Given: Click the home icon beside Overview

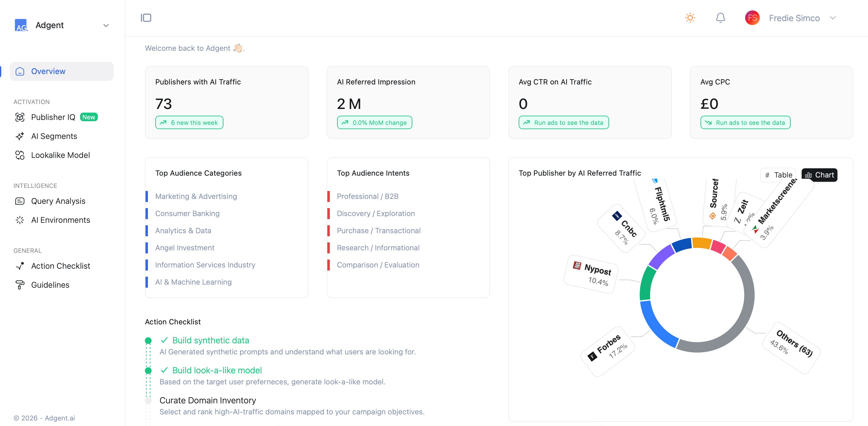Looking at the screenshot, I should 20,71.
